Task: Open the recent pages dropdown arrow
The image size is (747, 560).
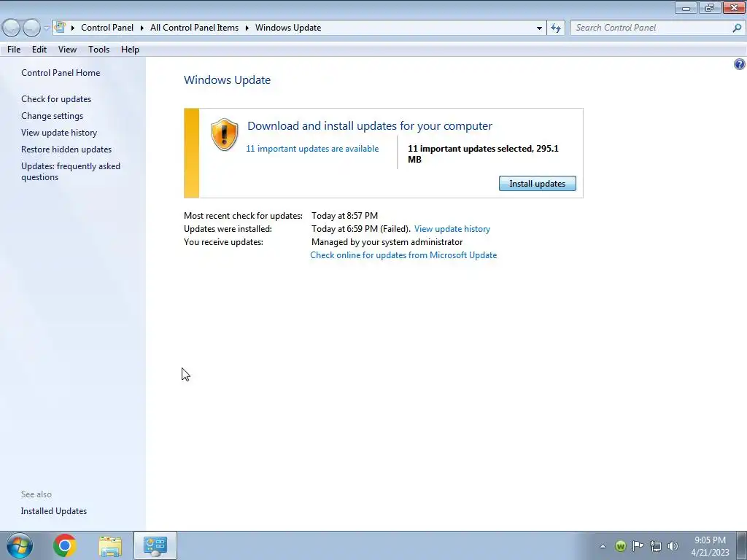Action: [46, 28]
